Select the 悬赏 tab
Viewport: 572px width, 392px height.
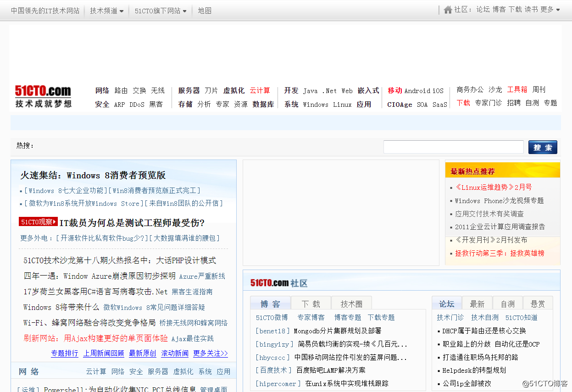538,304
